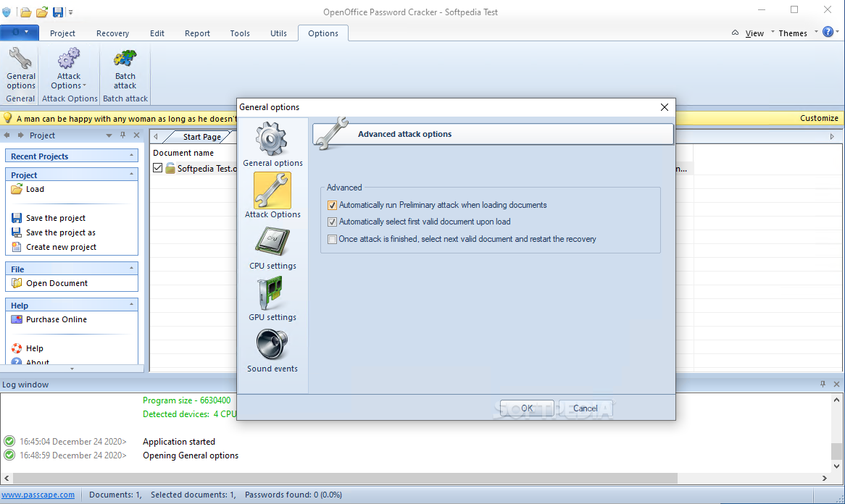
Task: Switch to the Recovery ribbon tab
Action: [112, 33]
